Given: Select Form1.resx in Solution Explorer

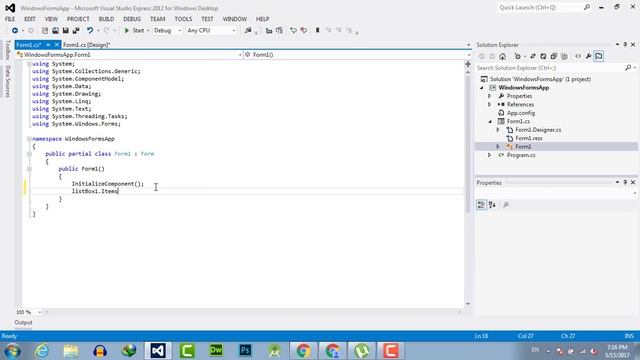Looking at the screenshot, I should (x=529, y=138).
